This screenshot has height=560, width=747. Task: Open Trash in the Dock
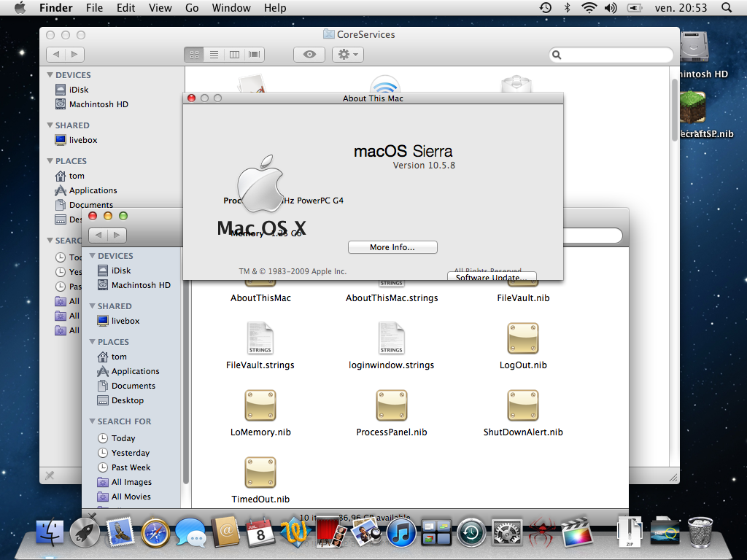coord(700,532)
